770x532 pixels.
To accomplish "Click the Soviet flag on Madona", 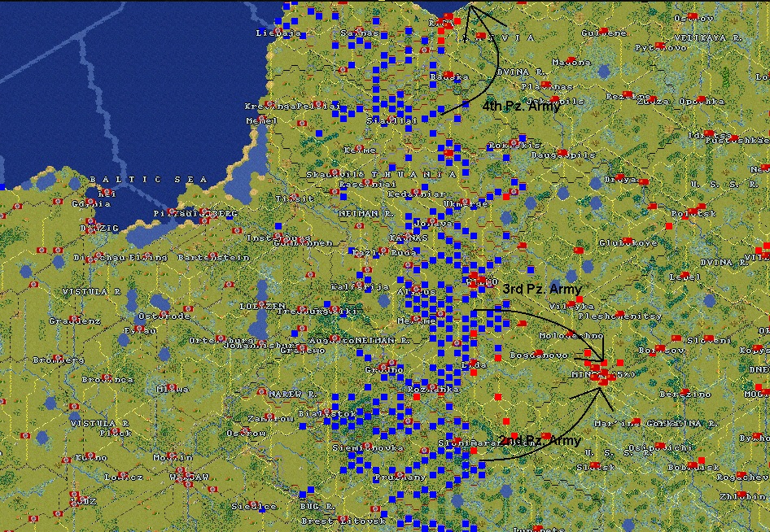I will [x=571, y=60].
